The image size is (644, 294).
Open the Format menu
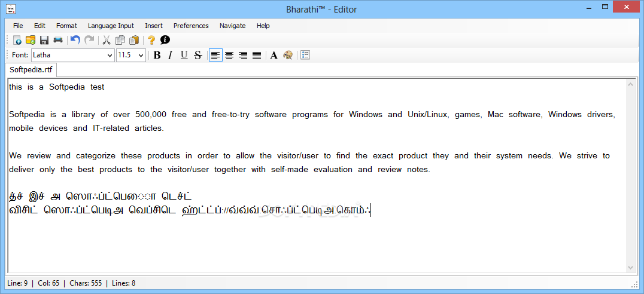coord(66,26)
